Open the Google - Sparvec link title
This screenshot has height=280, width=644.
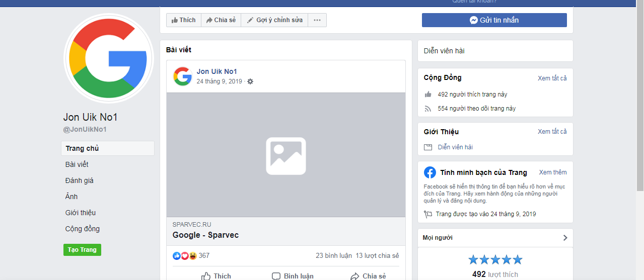point(205,235)
